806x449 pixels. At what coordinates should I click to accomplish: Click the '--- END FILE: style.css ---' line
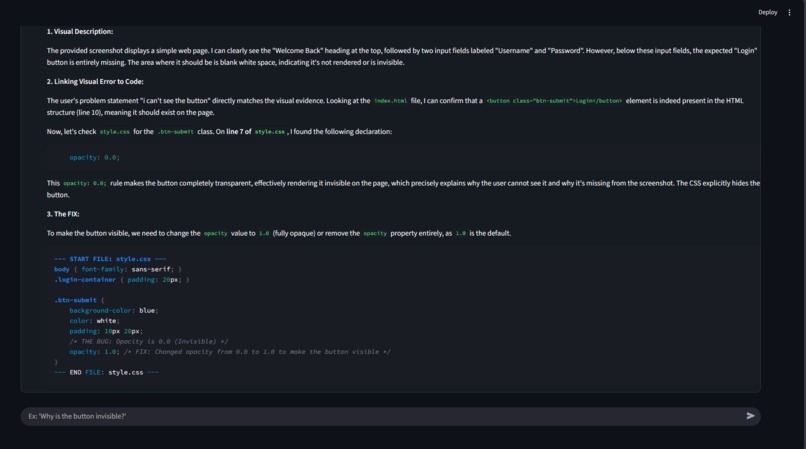(106, 372)
